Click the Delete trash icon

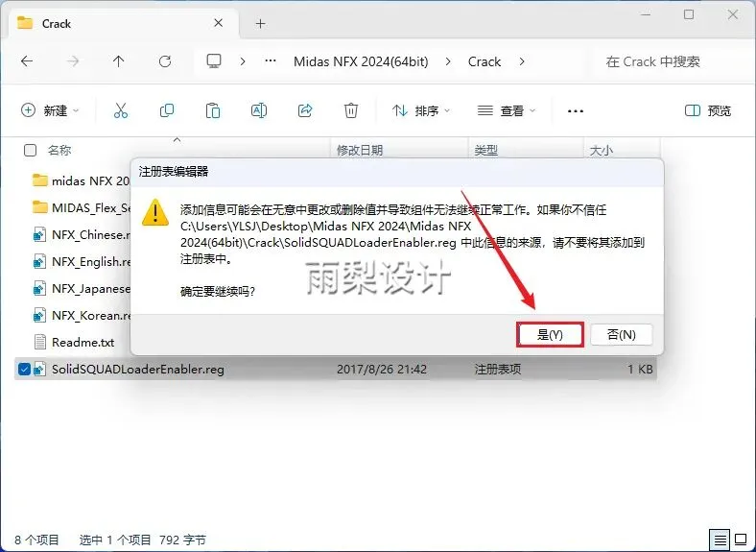click(x=351, y=110)
